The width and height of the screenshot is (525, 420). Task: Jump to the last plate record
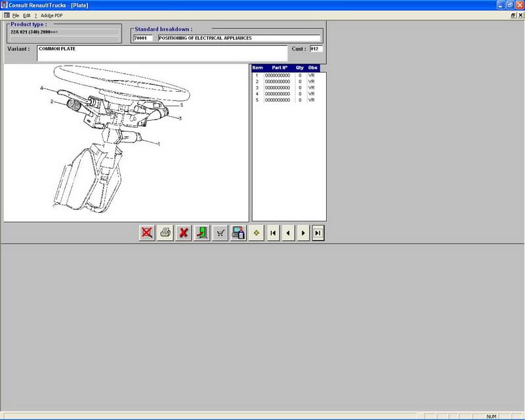click(318, 233)
